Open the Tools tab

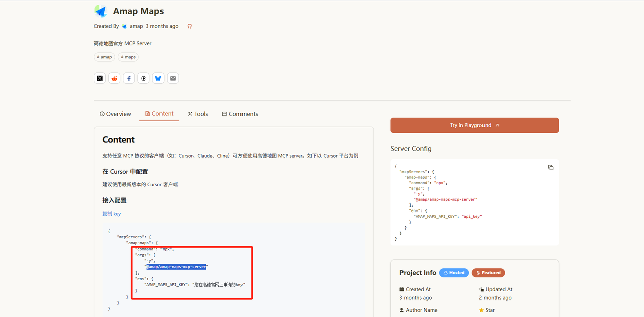(198, 114)
